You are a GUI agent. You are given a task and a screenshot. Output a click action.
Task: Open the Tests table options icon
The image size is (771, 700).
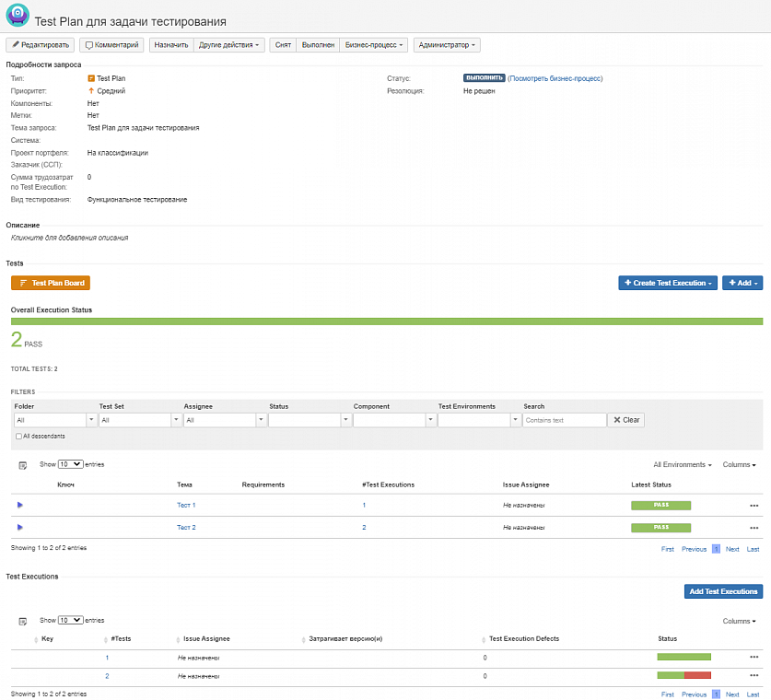(23, 465)
